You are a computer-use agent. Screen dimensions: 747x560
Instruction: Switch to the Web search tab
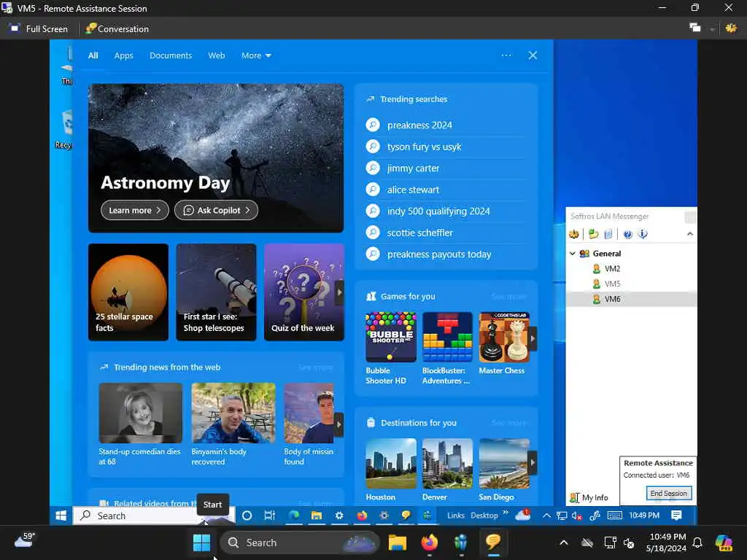(x=216, y=55)
